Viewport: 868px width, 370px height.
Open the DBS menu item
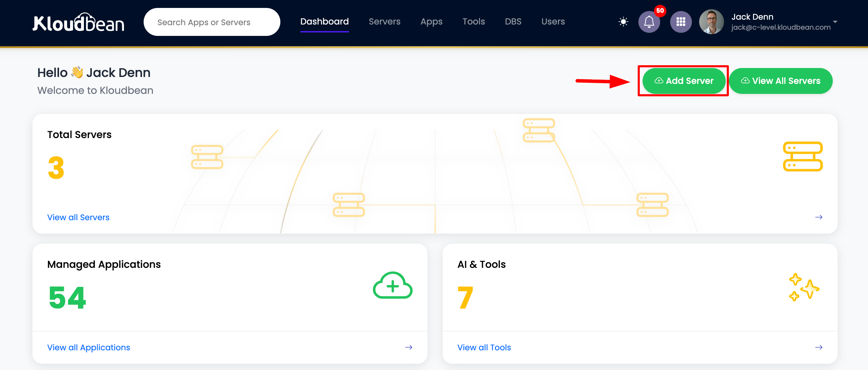click(x=513, y=21)
